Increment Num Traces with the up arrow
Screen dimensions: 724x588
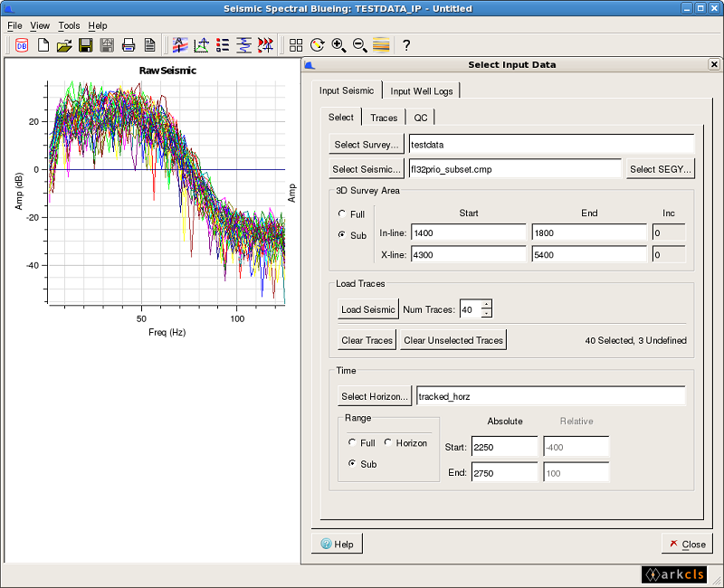click(485, 305)
